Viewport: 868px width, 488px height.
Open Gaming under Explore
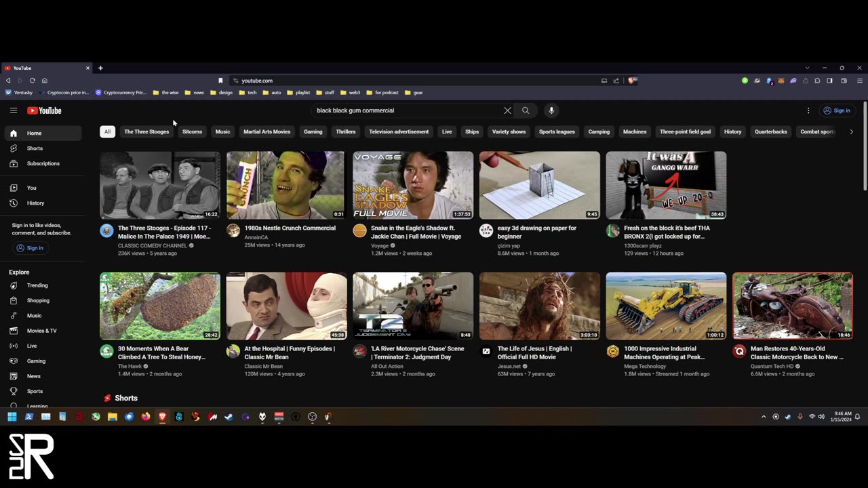[x=44, y=361]
